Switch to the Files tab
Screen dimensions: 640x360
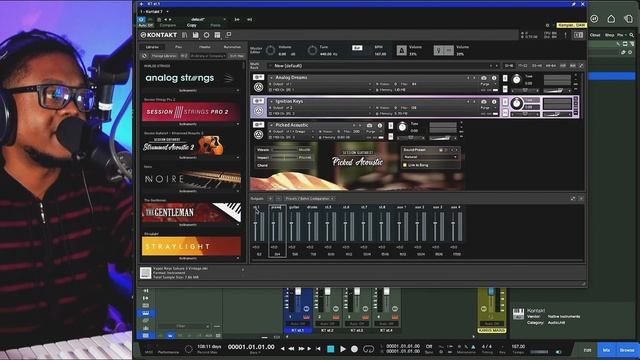[178, 47]
